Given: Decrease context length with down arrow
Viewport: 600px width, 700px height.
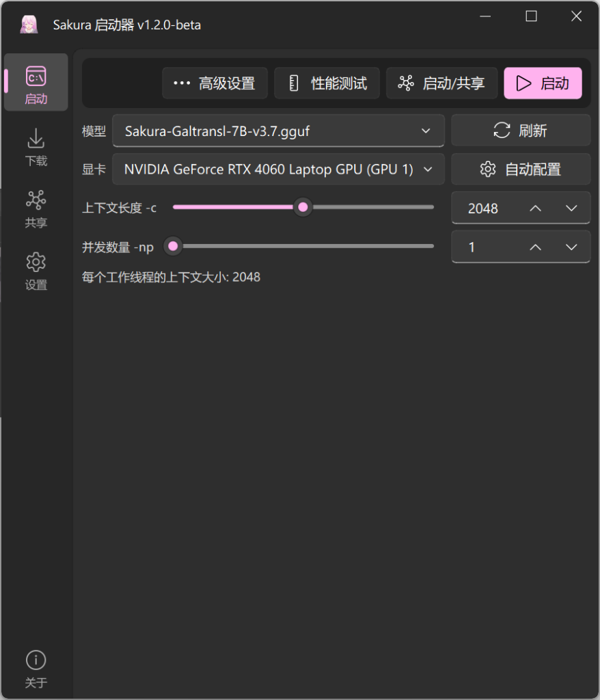Looking at the screenshot, I should 572,208.
